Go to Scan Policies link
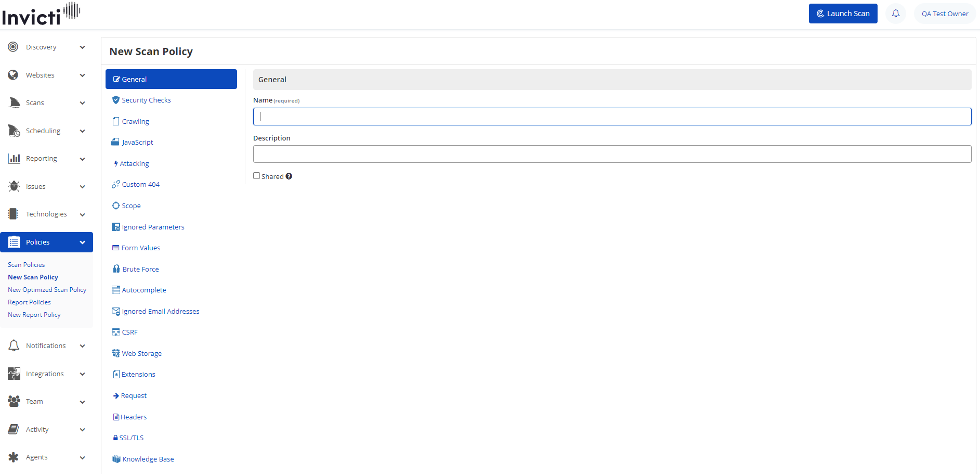 27,265
